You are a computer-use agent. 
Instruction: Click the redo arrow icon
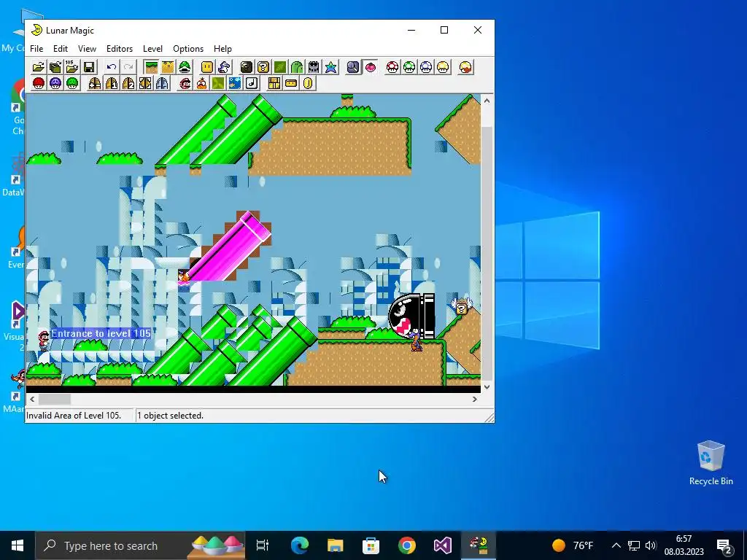tap(128, 67)
